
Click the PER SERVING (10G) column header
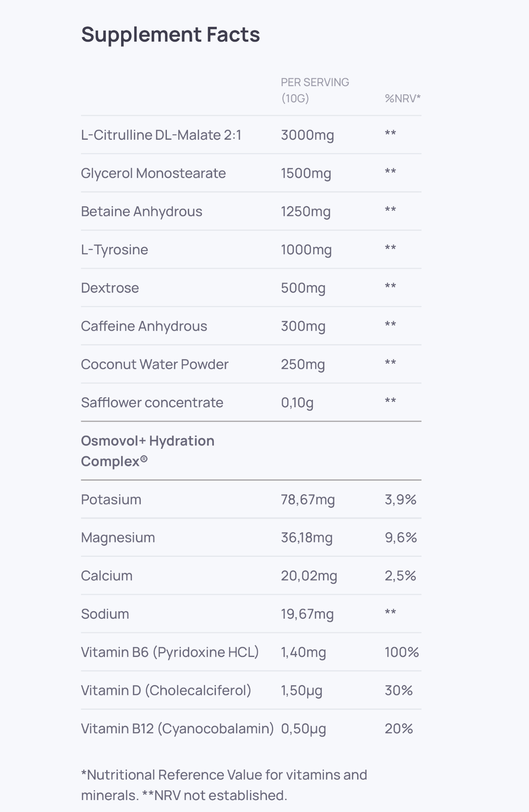point(315,90)
